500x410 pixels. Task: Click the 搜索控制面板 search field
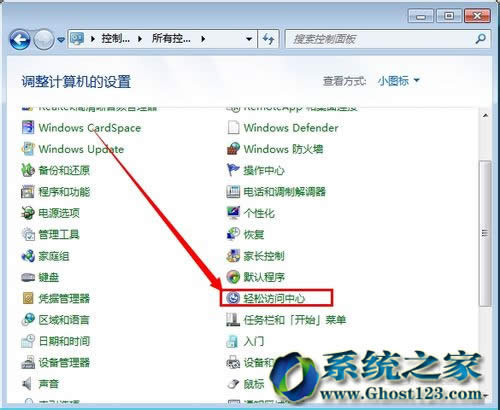click(388, 39)
